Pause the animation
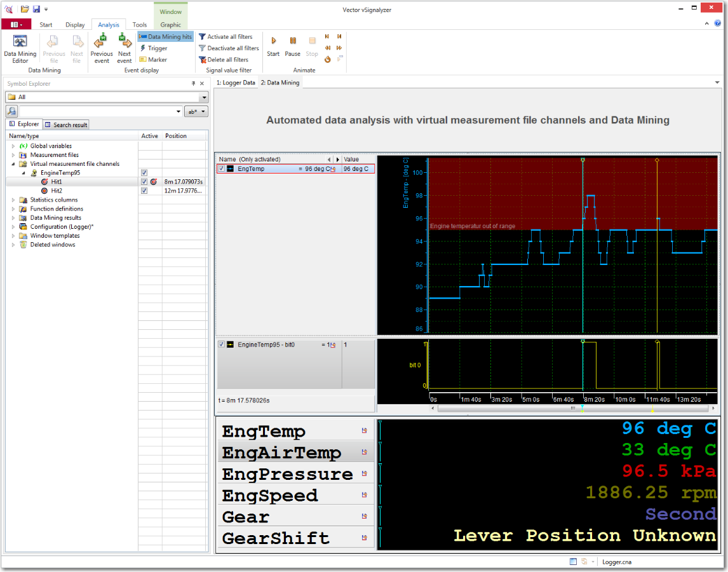 click(x=292, y=46)
